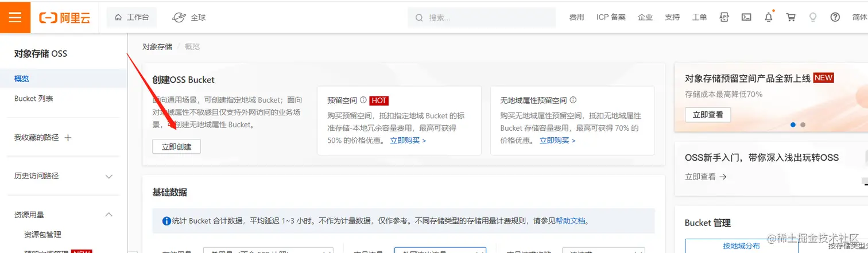Click the HOT badge beside 预留空间
This screenshot has height=253, width=868.
379,100
